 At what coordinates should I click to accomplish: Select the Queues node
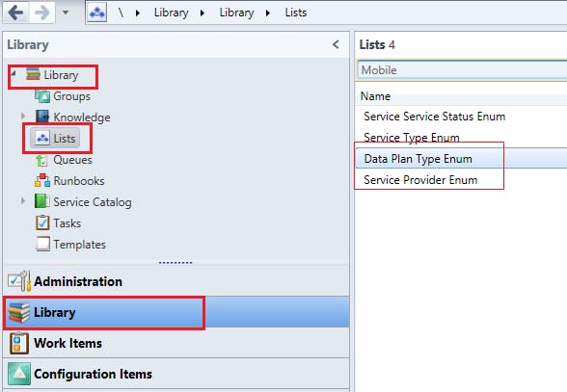pyautogui.click(x=64, y=160)
